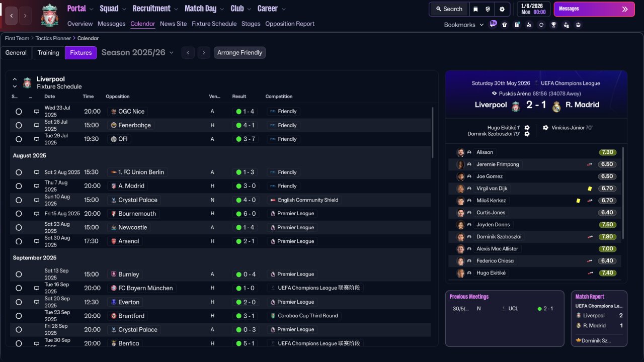644x362 pixels.
Task: Select the radio circle for the Brentford fixture
Action: click(x=19, y=316)
